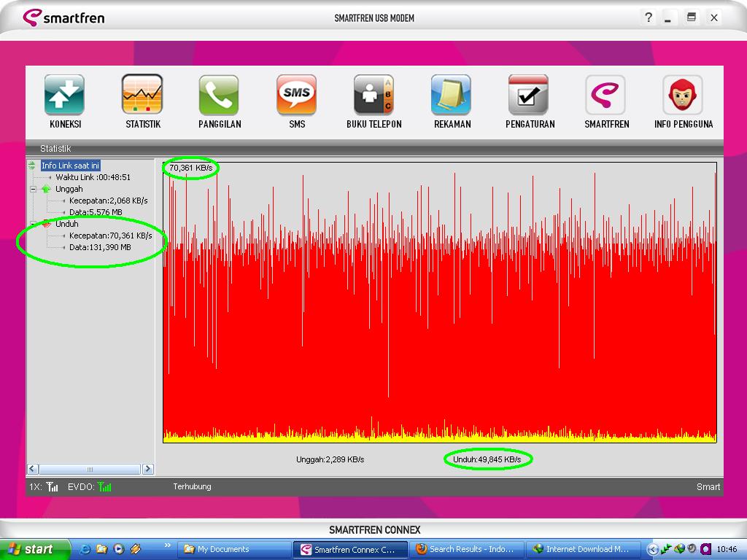Open the REKAMAN notepad icon

(451, 95)
